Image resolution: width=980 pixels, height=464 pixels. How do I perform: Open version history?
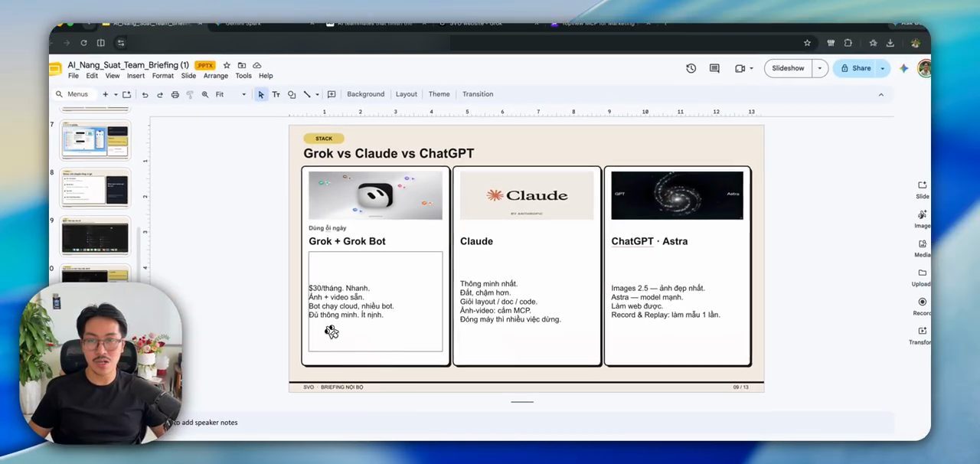click(691, 68)
